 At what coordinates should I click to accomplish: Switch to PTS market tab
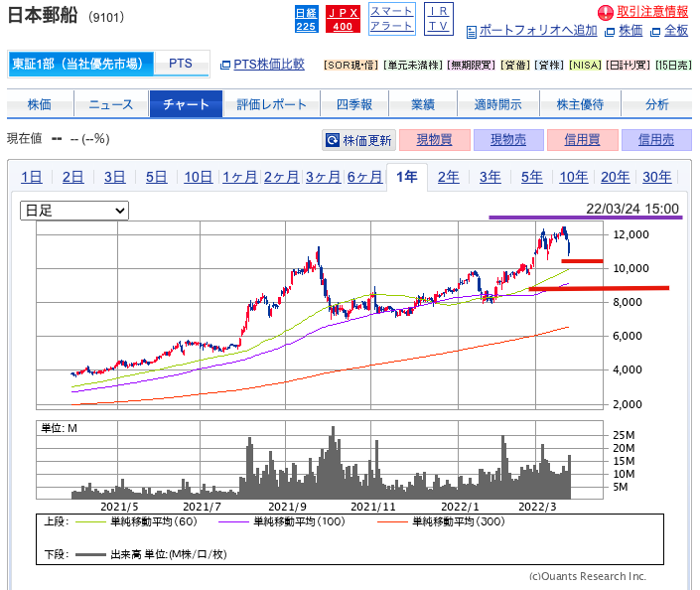181,64
